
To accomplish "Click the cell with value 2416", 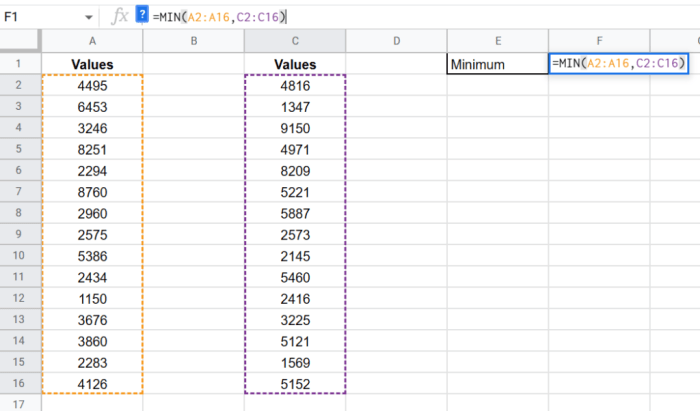I will pos(295,298).
